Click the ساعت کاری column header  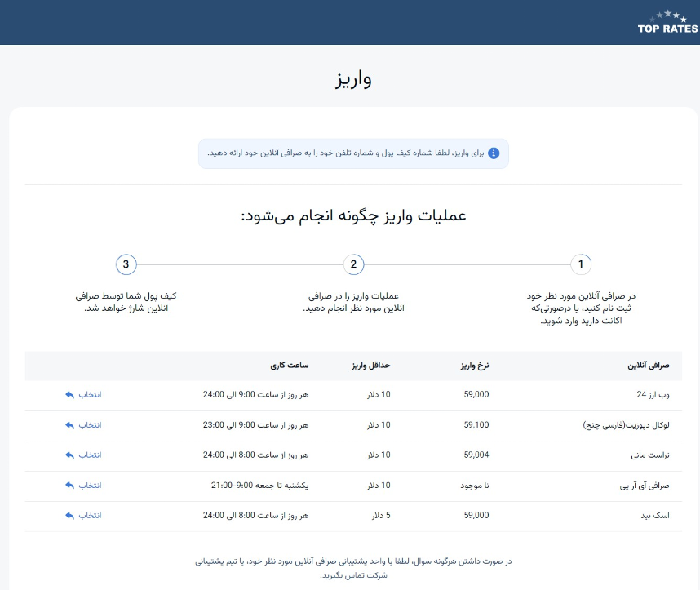[290, 366]
